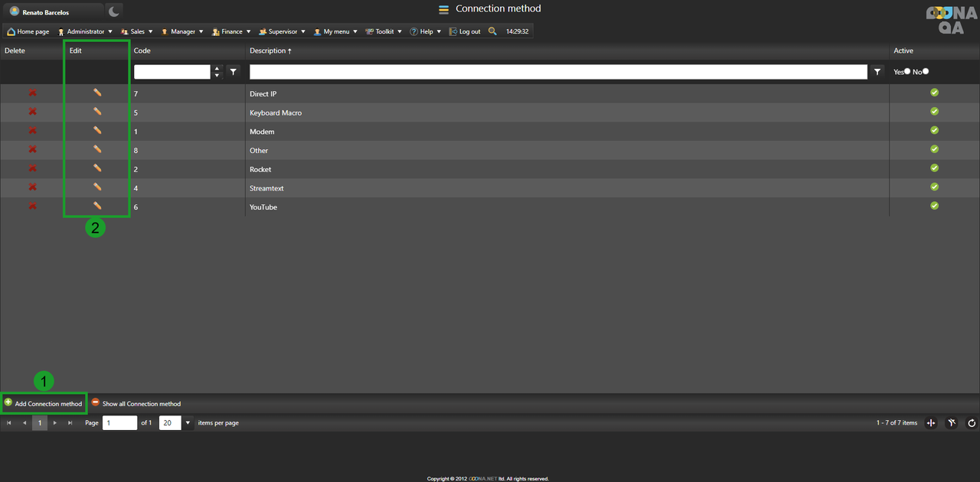Expand the items per page dropdown
This screenshot has height=482, width=980.
click(188, 423)
